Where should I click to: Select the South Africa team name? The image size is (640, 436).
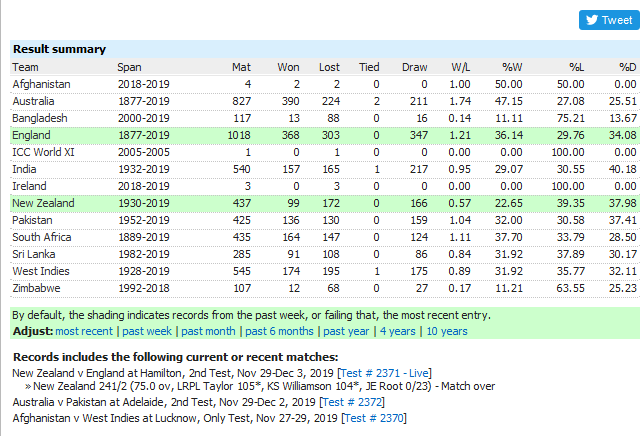(42, 237)
